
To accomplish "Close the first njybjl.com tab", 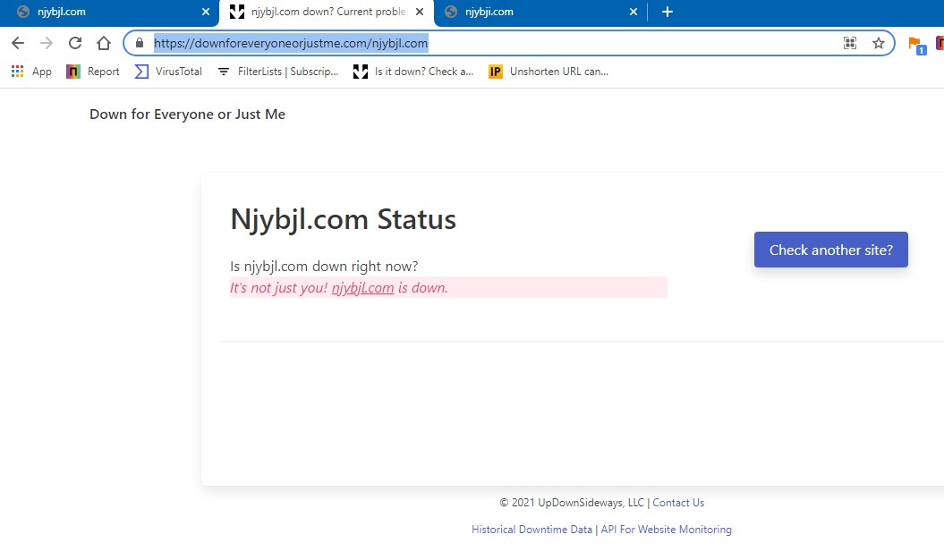I will [x=205, y=12].
